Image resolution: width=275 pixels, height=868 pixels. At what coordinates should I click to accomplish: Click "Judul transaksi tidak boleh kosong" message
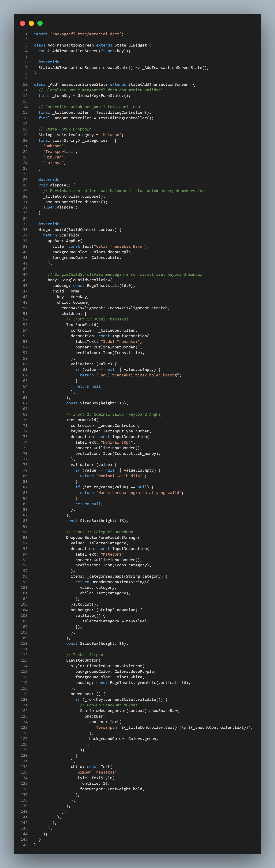click(138, 375)
